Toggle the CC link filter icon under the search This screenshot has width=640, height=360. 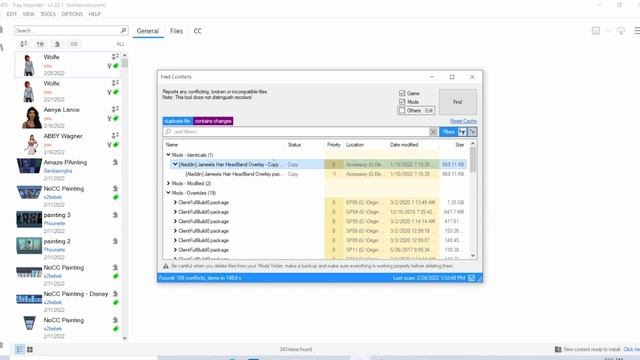click(x=74, y=44)
